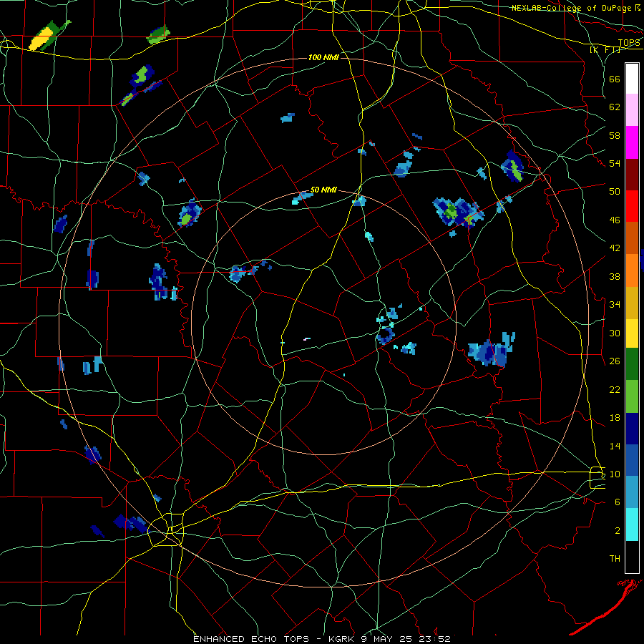644x644 pixels.
Task: Click the orange swatch near 38
Action: [x=632, y=270]
